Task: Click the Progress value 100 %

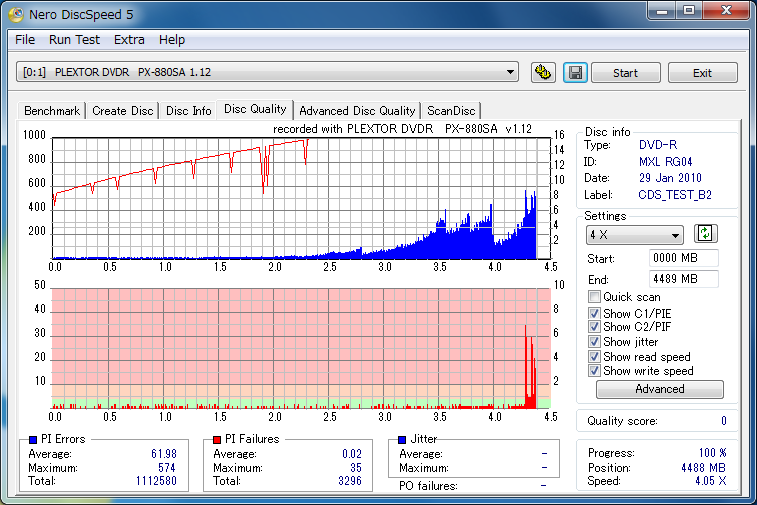Action: 713,453
